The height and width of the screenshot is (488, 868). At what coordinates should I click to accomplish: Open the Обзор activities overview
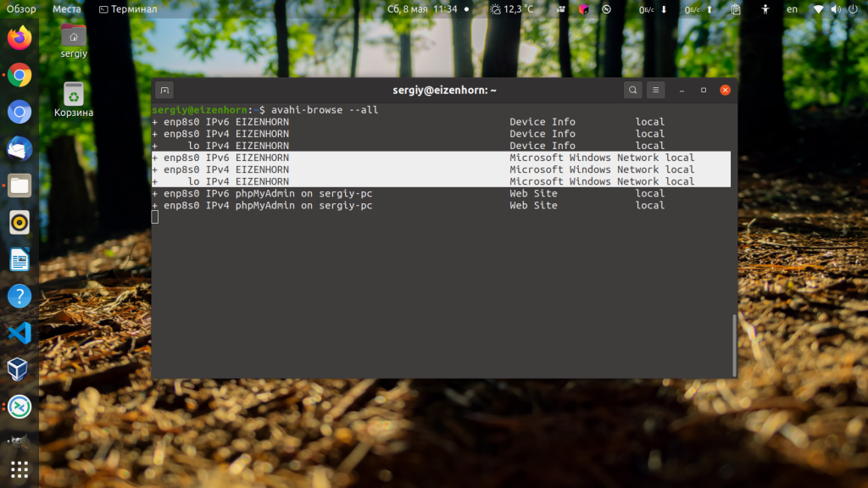click(x=21, y=8)
